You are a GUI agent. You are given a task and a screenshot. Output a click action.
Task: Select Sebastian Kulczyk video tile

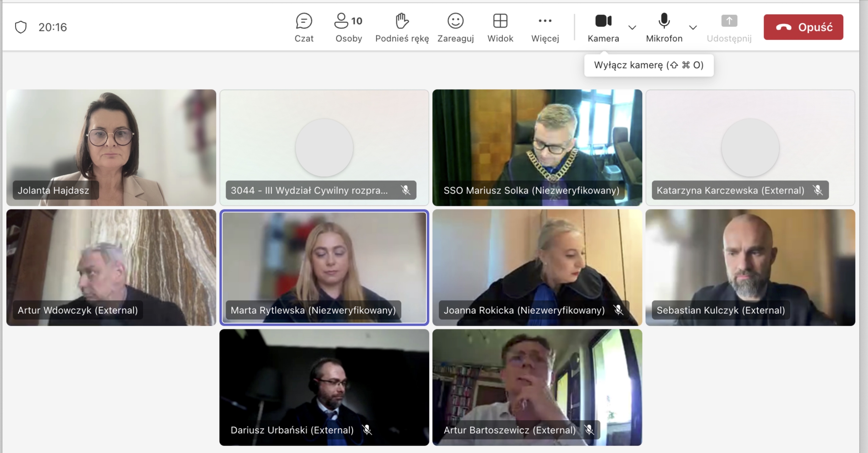coord(750,267)
